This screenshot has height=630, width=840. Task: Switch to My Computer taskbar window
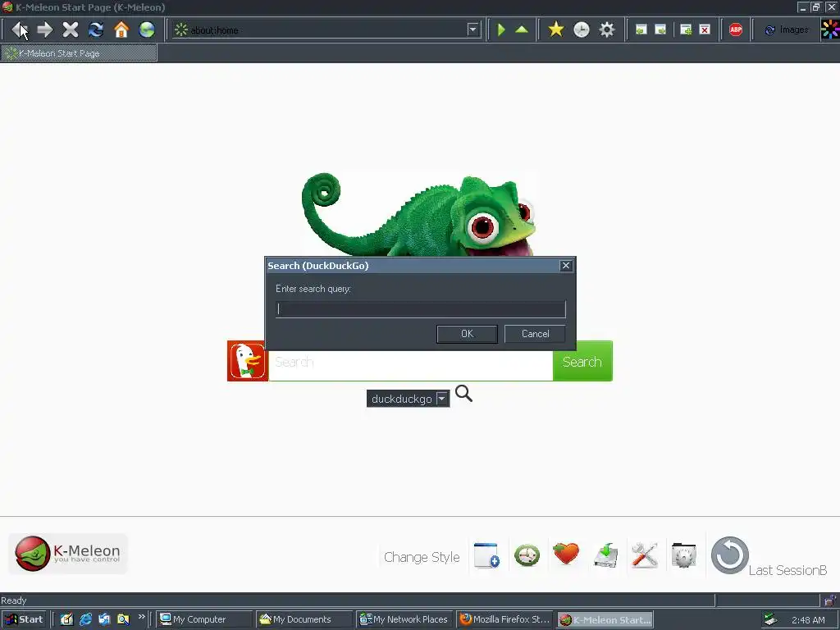point(204,619)
